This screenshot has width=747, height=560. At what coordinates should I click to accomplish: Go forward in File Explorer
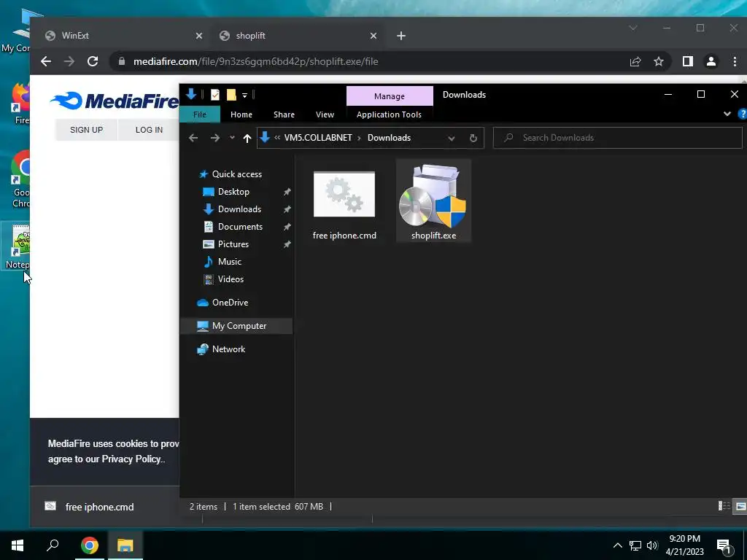(215, 138)
